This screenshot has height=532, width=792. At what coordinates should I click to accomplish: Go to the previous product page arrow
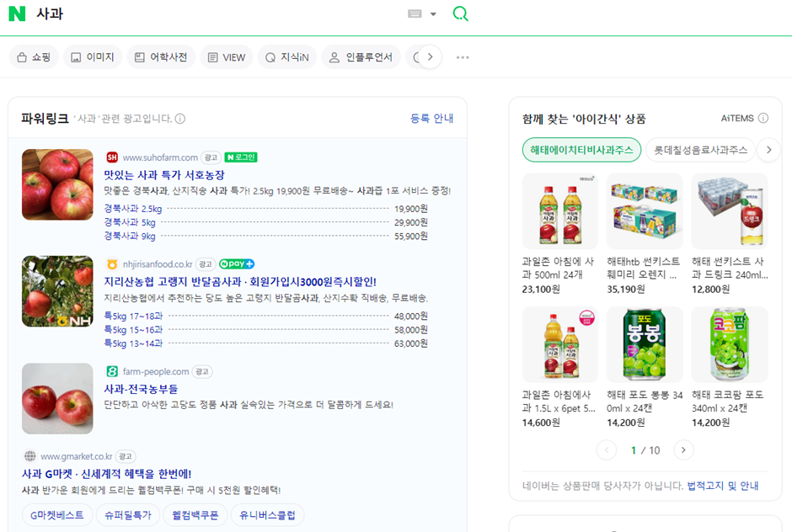[607, 450]
